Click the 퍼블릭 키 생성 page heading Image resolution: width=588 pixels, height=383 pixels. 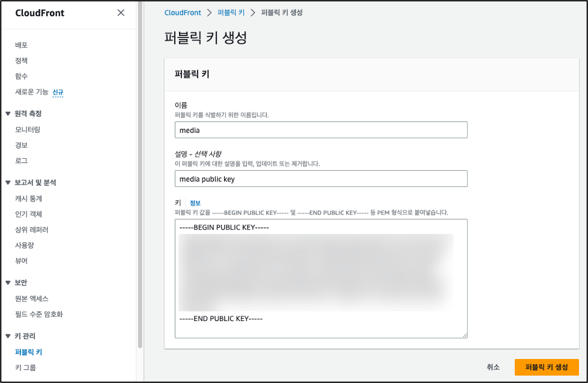pos(205,37)
